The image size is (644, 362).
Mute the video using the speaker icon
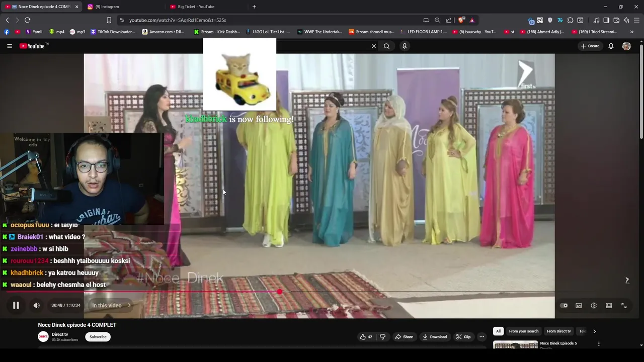click(36, 305)
